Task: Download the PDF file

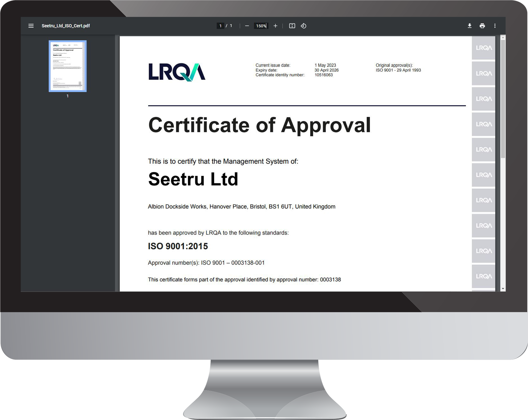Action: click(470, 26)
